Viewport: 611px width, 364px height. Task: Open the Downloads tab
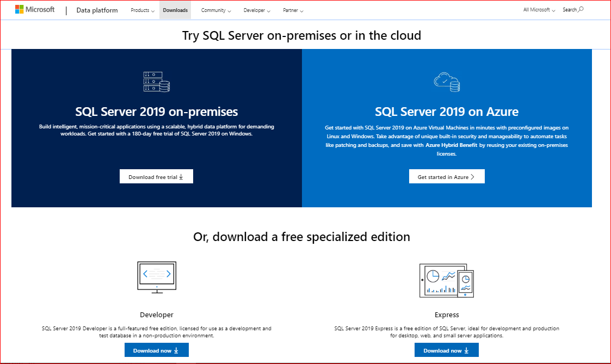[x=175, y=10]
